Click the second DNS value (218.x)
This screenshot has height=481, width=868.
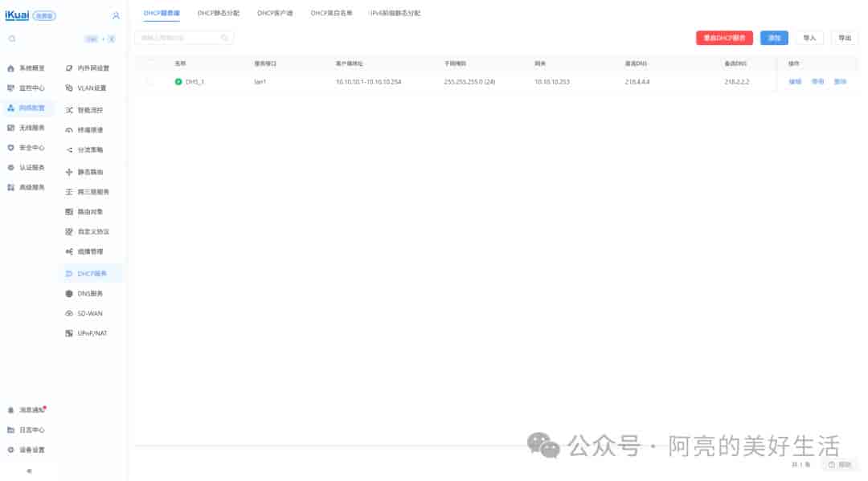pos(737,82)
